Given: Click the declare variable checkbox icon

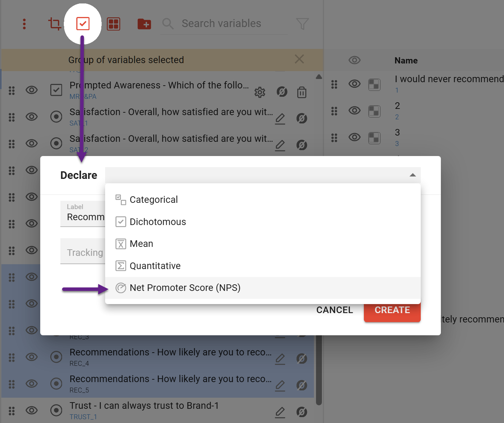Looking at the screenshot, I should point(83,24).
